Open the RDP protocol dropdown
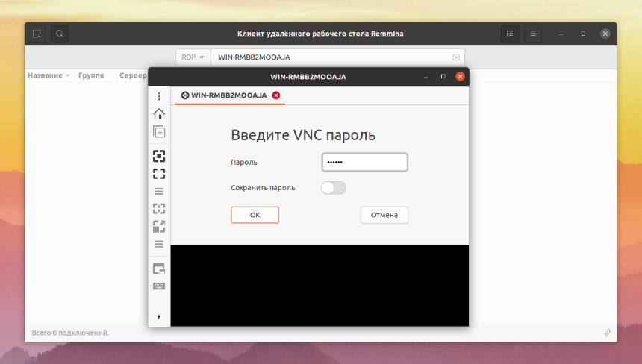The height and width of the screenshot is (364, 642). [193, 57]
